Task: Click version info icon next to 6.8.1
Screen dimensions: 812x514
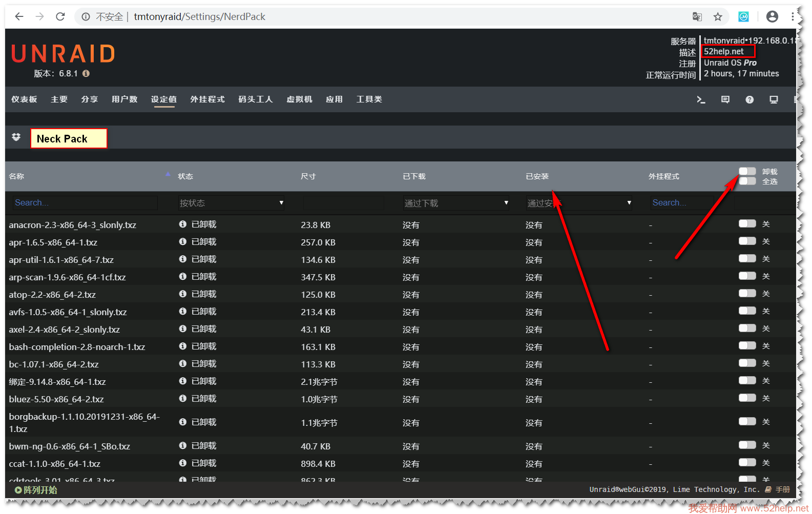Action: coord(86,74)
